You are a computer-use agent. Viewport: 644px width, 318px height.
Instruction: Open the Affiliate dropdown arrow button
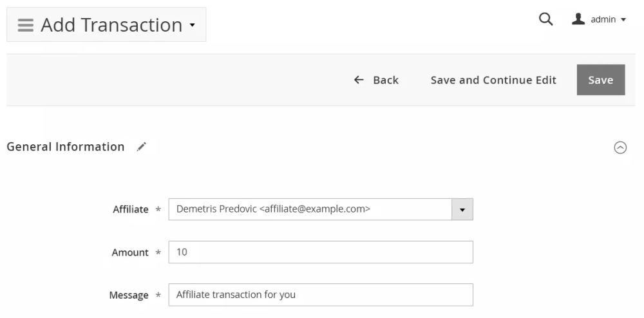(462, 209)
